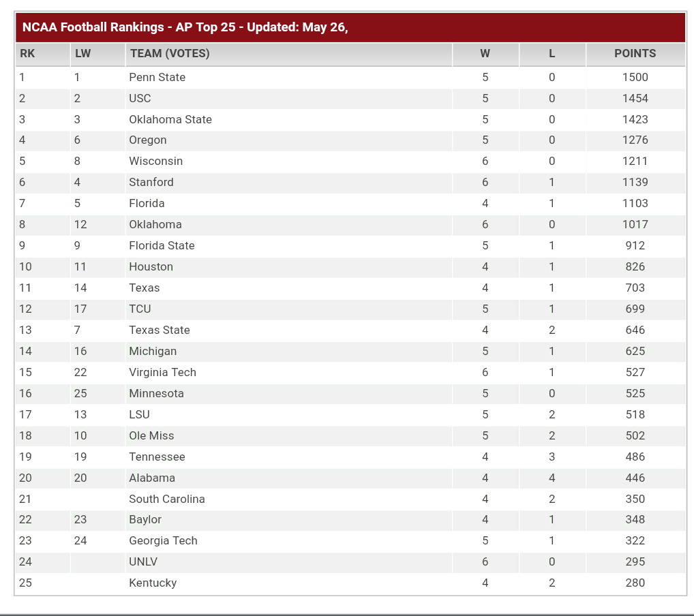Open Virginia Tech team entry

(162, 373)
